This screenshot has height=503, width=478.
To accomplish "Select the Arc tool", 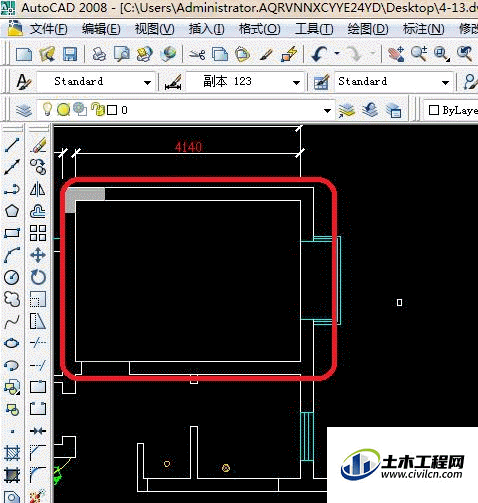I will [12, 255].
